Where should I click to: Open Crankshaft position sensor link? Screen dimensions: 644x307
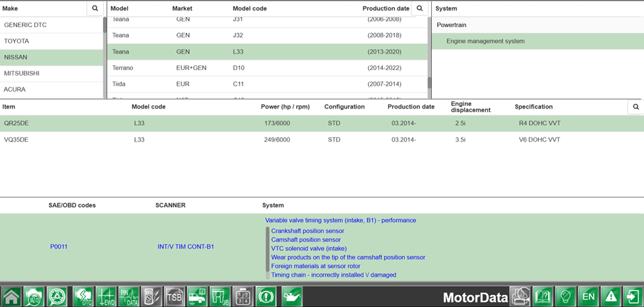pos(307,231)
